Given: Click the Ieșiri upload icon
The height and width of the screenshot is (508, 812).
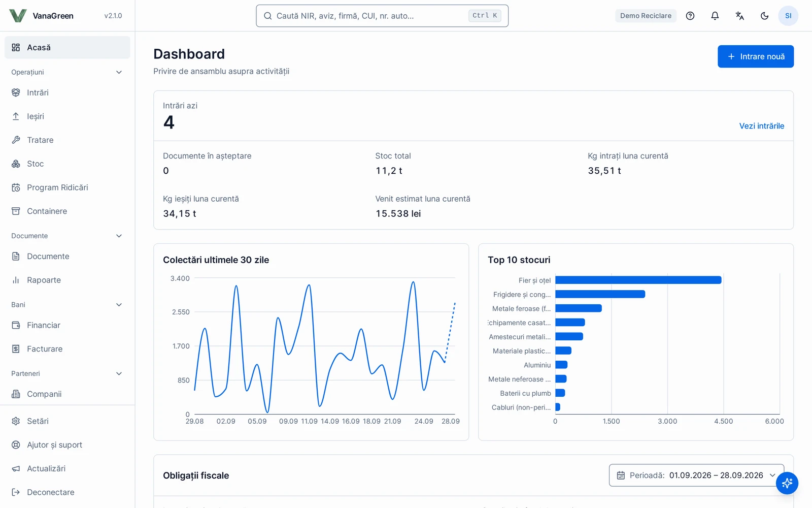Looking at the screenshot, I should pos(16,116).
